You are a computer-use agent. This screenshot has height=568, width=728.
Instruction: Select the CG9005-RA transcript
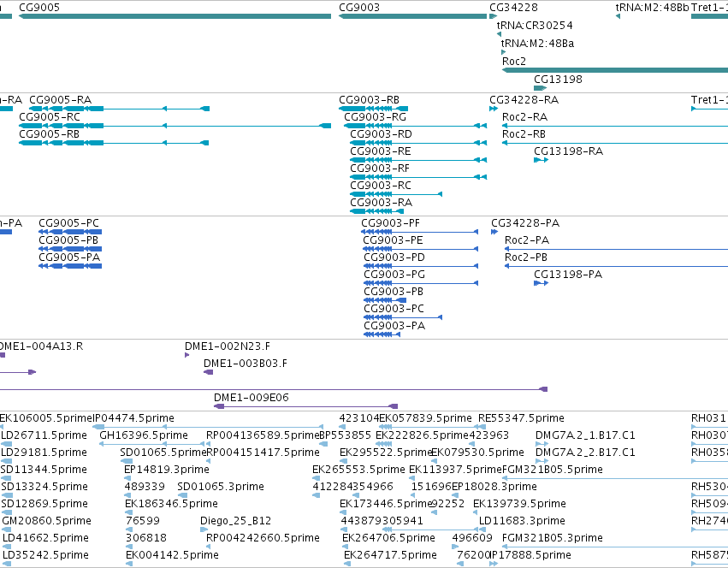pos(119,109)
